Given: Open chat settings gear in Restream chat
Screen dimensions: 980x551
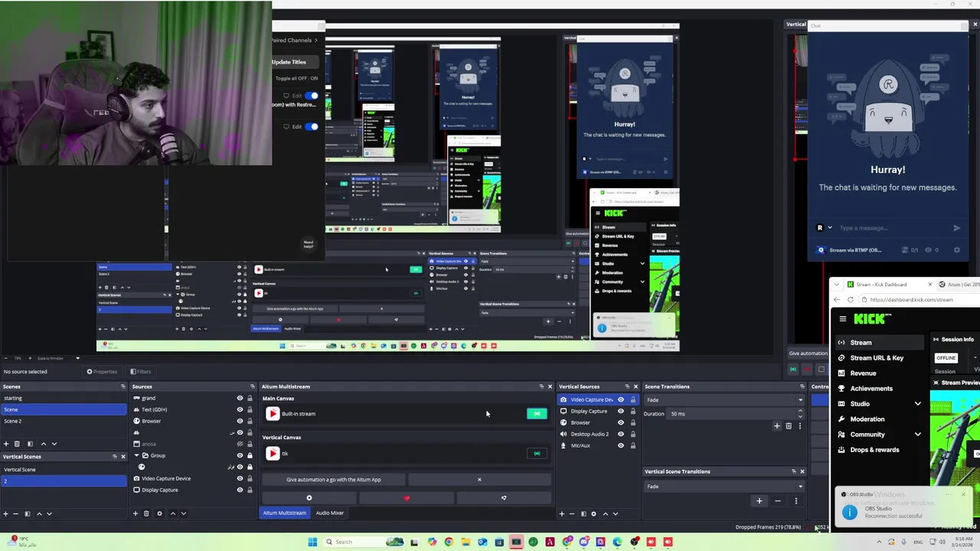Looking at the screenshot, I should (956, 250).
